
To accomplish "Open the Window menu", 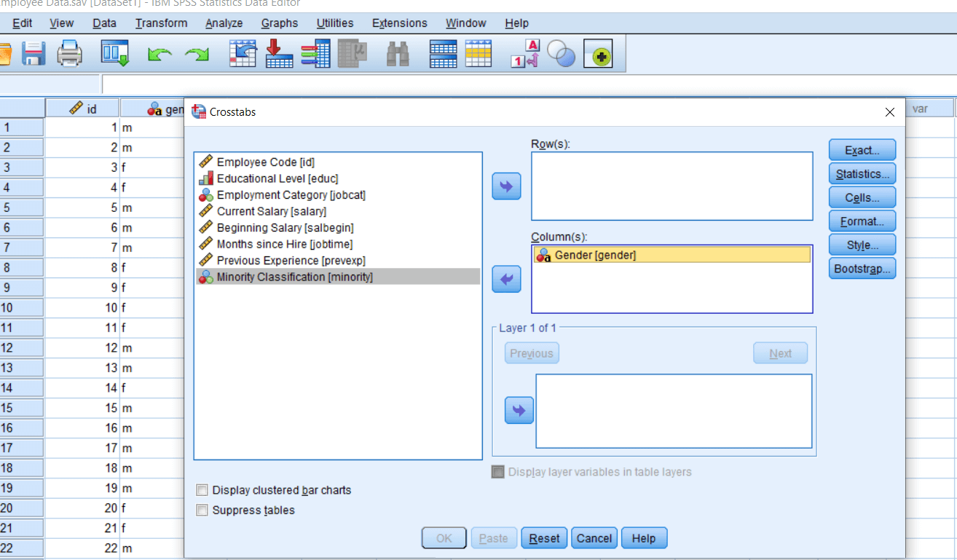I will (x=466, y=23).
